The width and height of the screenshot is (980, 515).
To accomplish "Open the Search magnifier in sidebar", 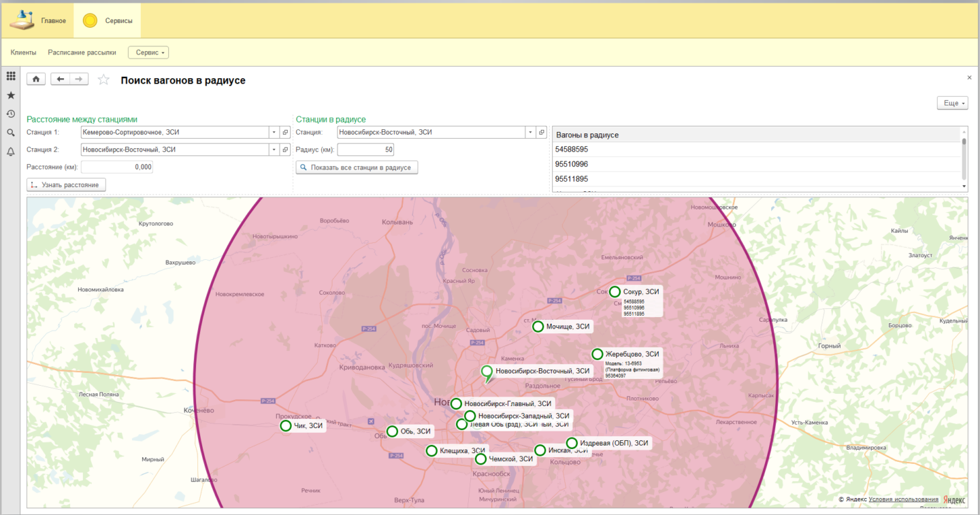I will coord(11,133).
